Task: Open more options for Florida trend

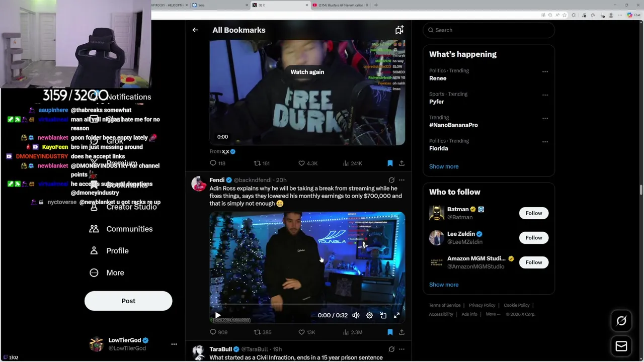Action: click(x=545, y=141)
